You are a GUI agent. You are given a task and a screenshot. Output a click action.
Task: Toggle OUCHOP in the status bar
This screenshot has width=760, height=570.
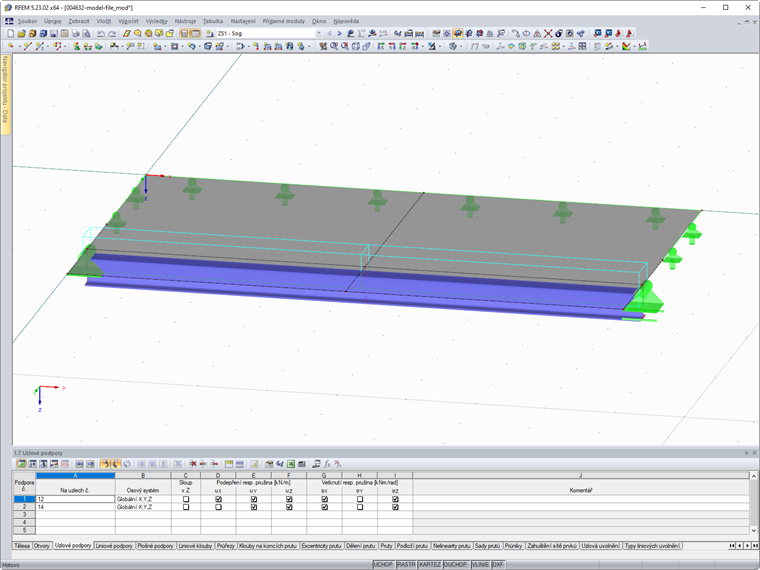[x=455, y=565]
